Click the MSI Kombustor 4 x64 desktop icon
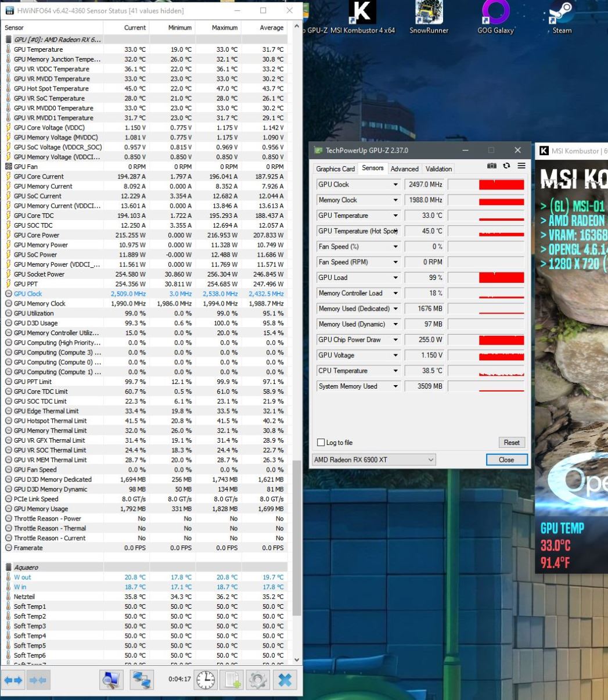 point(362,17)
